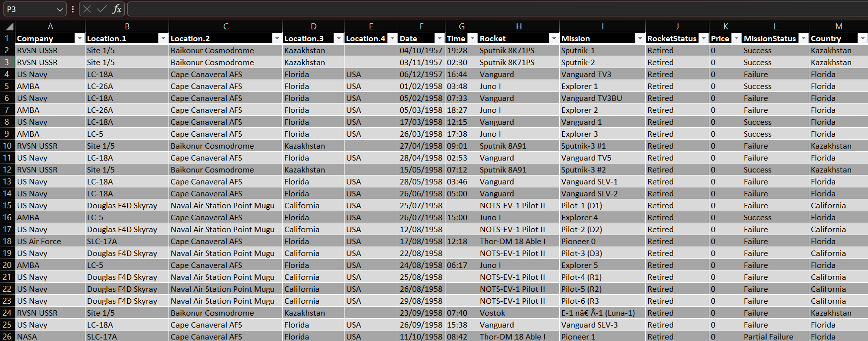This screenshot has height=341, width=868.
Task: Expand the MissionStatus filter dropdown
Action: (803, 38)
